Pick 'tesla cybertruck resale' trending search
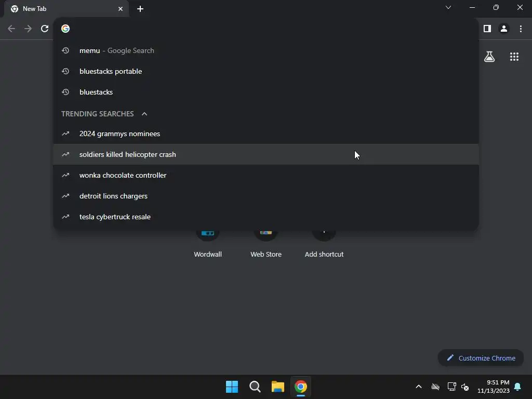Screen dimensions: 532x399 (x=266, y=217)
